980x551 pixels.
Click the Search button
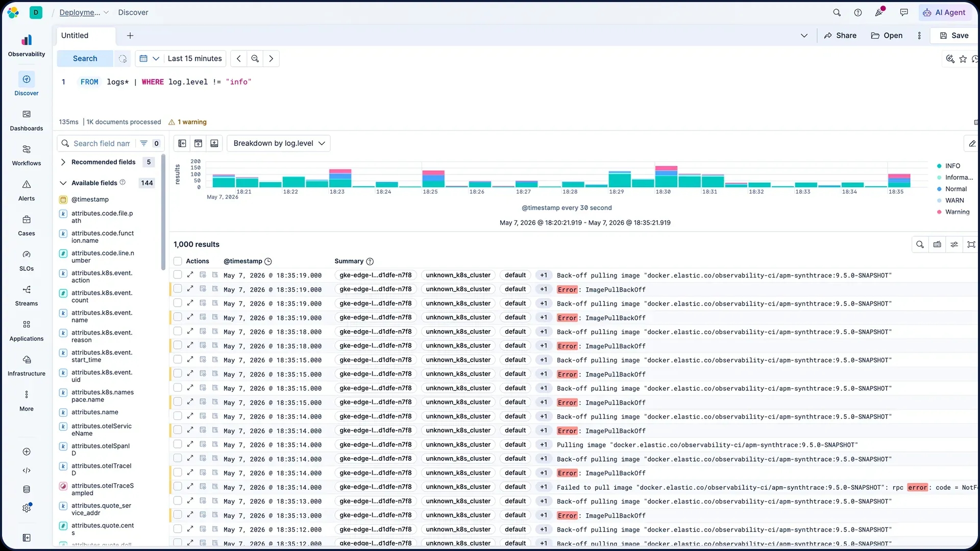pos(85,59)
